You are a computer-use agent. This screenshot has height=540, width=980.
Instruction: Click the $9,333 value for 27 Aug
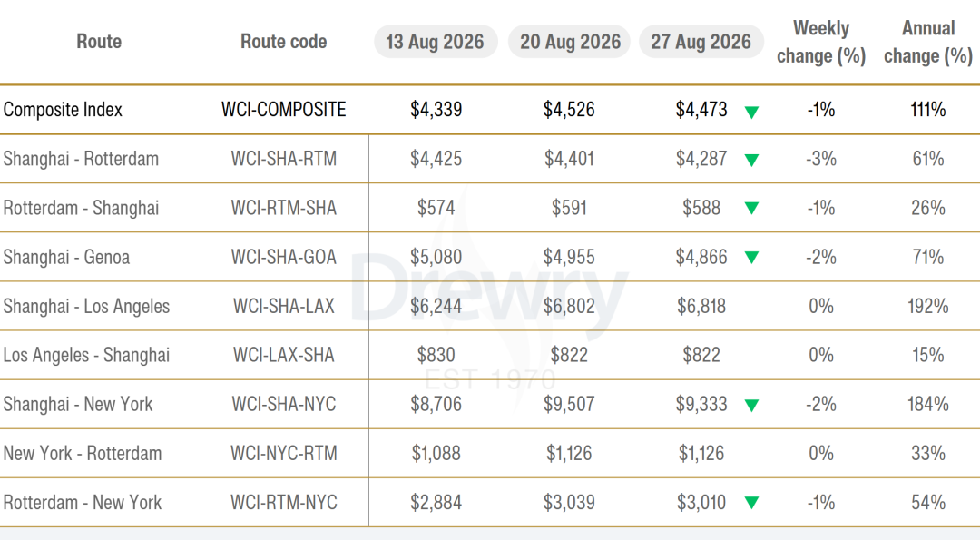701,405
